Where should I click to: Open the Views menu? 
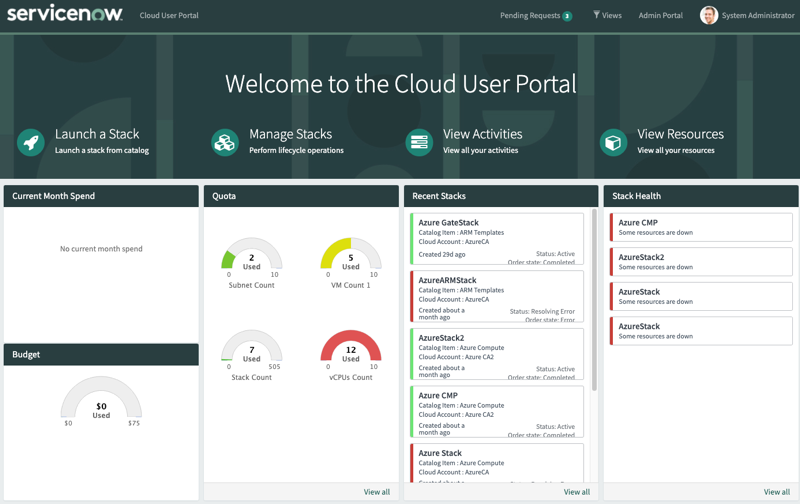pyautogui.click(x=607, y=15)
